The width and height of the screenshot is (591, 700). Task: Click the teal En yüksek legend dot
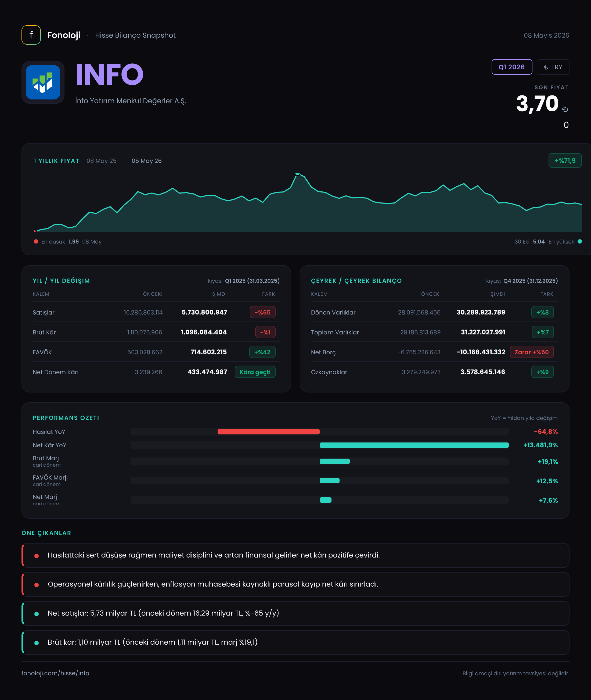click(x=580, y=241)
